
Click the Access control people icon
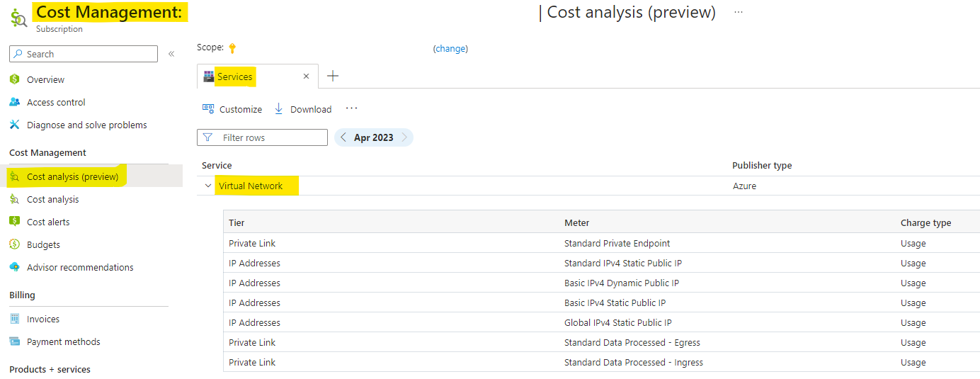point(14,102)
